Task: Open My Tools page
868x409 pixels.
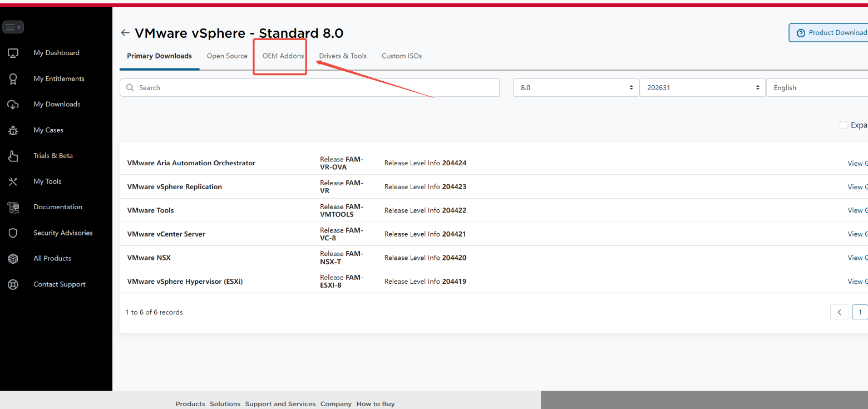Action: pyautogui.click(x=47, y=181)
